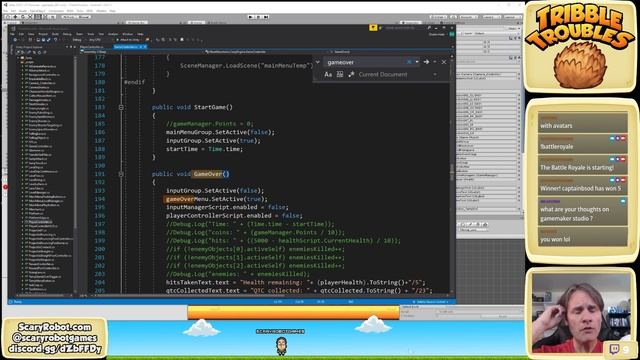Click the Ready status bar text
This screenshot has width=640, height=360.
pyautogui.click(x=18, y=302)
